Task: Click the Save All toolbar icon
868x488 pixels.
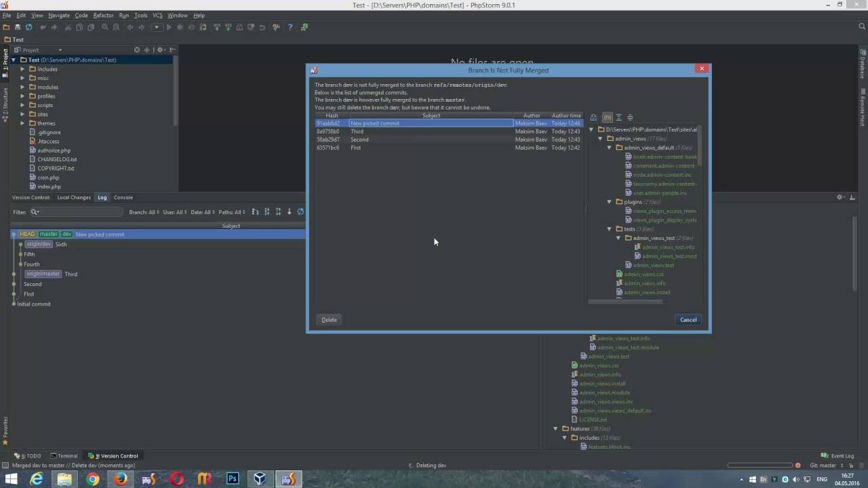Action: pos(17,27)
